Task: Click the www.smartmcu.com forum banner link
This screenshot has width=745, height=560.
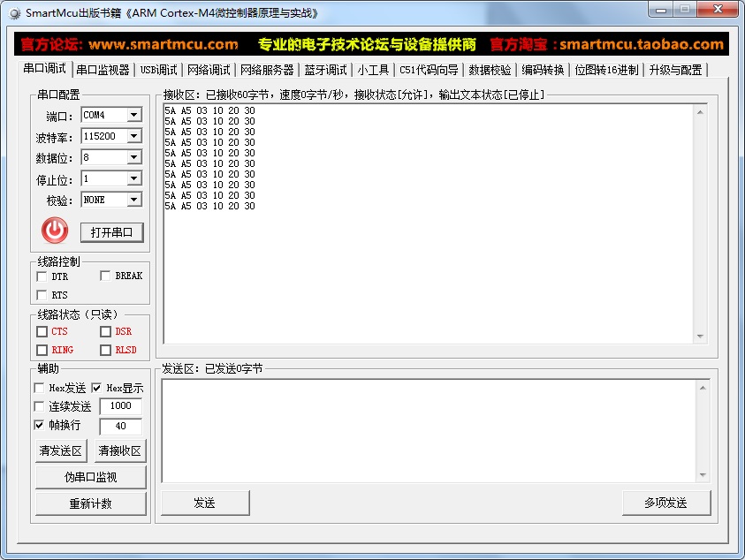Action: pos(163,45)
